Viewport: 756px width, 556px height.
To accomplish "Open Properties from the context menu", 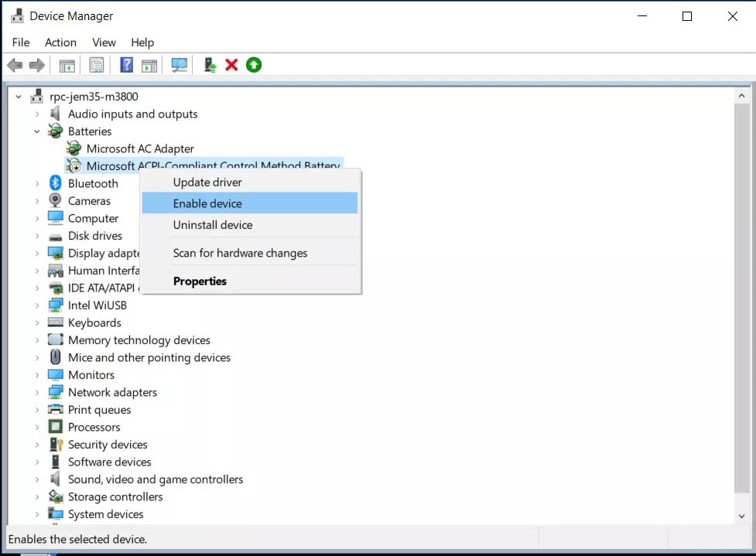I will click(200, 281).
